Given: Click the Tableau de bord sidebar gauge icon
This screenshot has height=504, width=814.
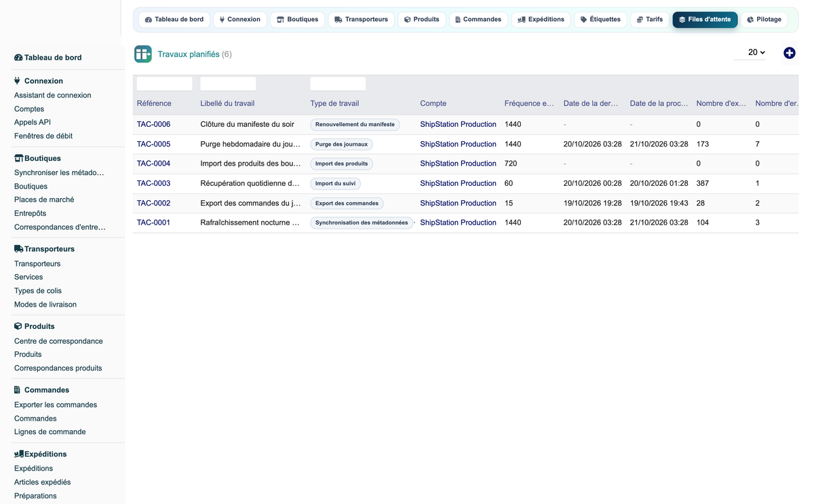Looking at the screenshot, I should coord(18,58).
